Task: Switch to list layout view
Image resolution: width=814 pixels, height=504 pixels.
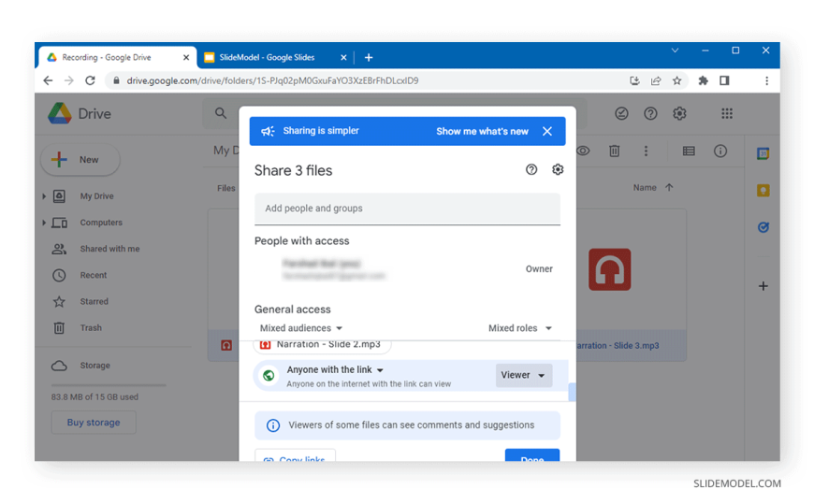Action: point(689,151)
